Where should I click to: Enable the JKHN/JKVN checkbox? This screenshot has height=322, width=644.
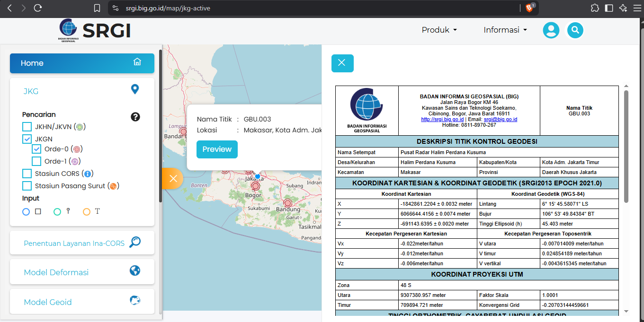(x=27, y=127)
